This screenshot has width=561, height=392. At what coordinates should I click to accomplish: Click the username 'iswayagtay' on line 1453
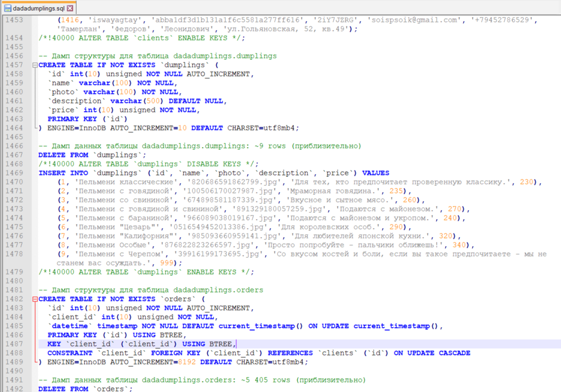pyautogui.click(x=115, y=20)
